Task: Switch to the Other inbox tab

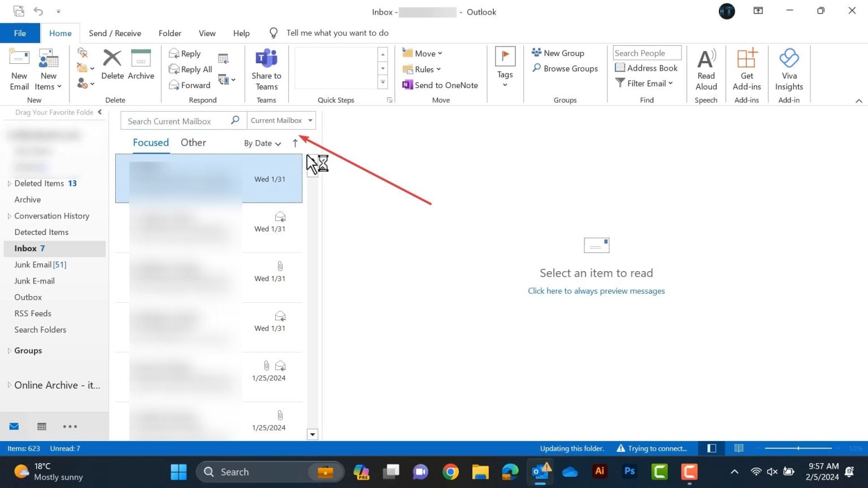Action: (x=193, y=142)
